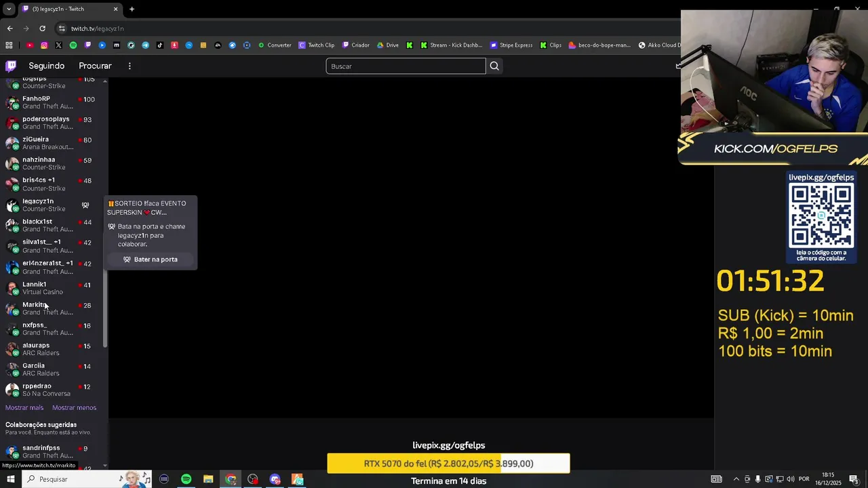
Task: Collapse list with Mostrar menos
Action: coord(75,407)
